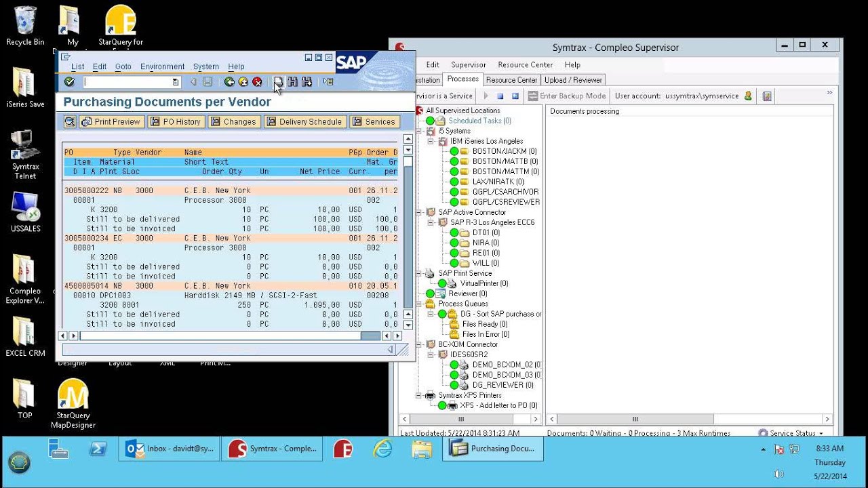Select BOSTON/JACKM (0) in the tree

(505, 151)
